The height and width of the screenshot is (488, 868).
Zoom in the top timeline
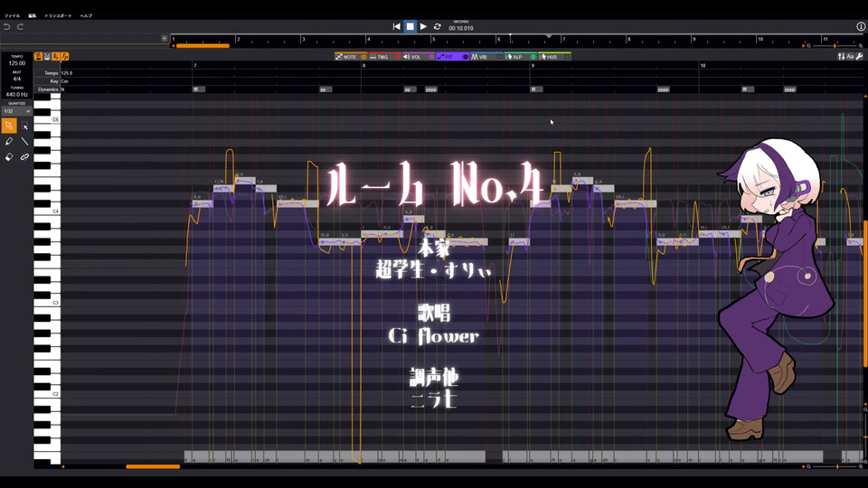tap(861, 46)
